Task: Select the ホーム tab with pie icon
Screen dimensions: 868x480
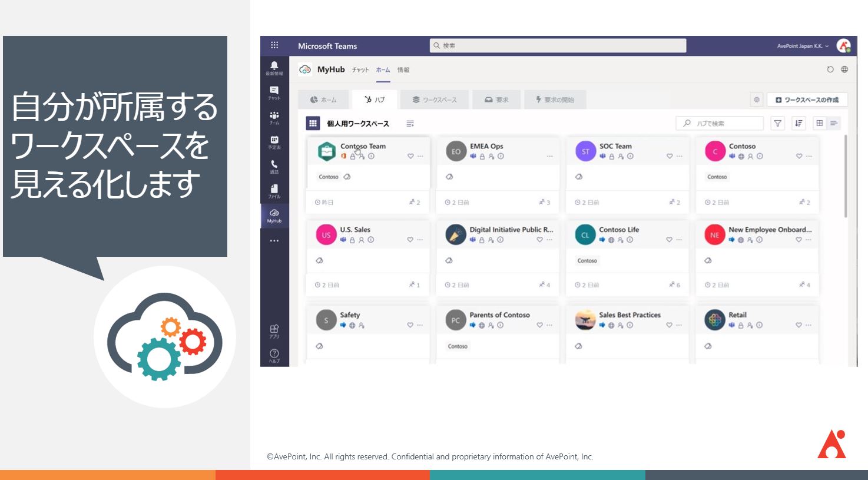Action: click(x=323, y=100)
